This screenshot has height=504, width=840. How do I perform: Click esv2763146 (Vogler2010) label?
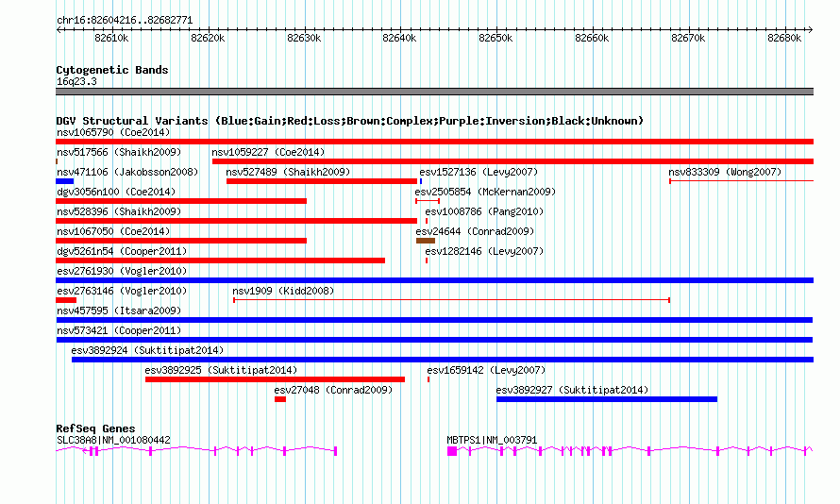pyautogui.click(x=122, y=291)
